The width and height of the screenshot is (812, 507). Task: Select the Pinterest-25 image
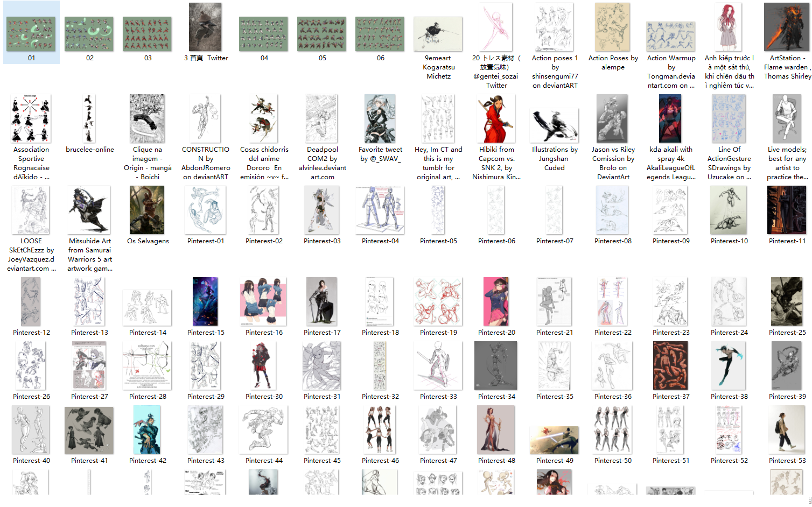click(787, 301)
